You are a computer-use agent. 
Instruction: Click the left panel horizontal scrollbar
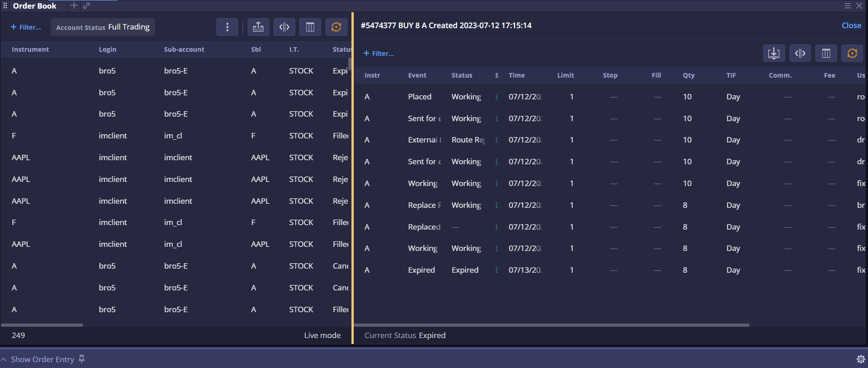click(x=42, y=325)
